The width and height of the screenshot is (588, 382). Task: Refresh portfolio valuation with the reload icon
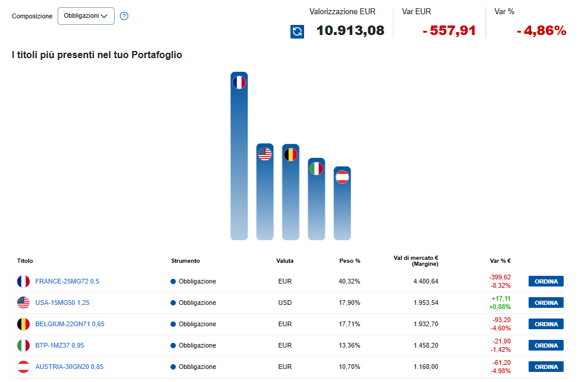click(x=297, y=31)
